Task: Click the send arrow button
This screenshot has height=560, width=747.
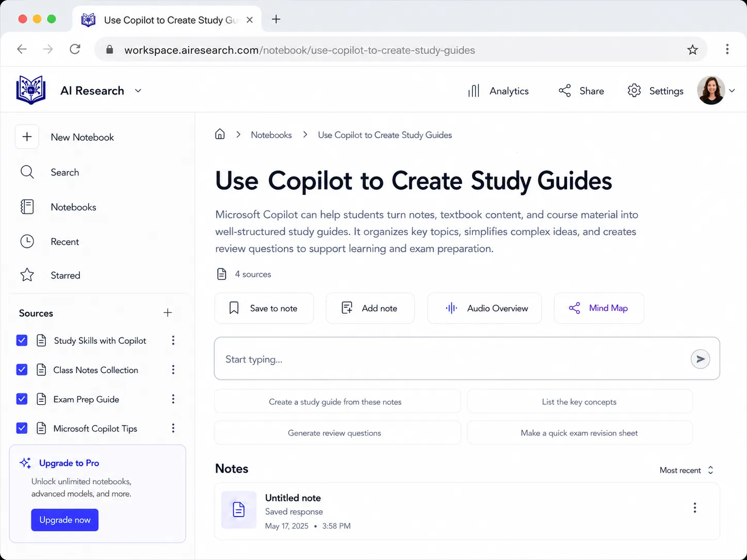Action: pyautogui.click(x=700, y=359)
